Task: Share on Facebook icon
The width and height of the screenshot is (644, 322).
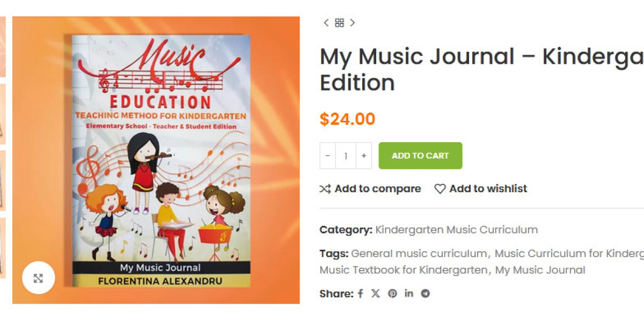Action: tap(361, 294)
